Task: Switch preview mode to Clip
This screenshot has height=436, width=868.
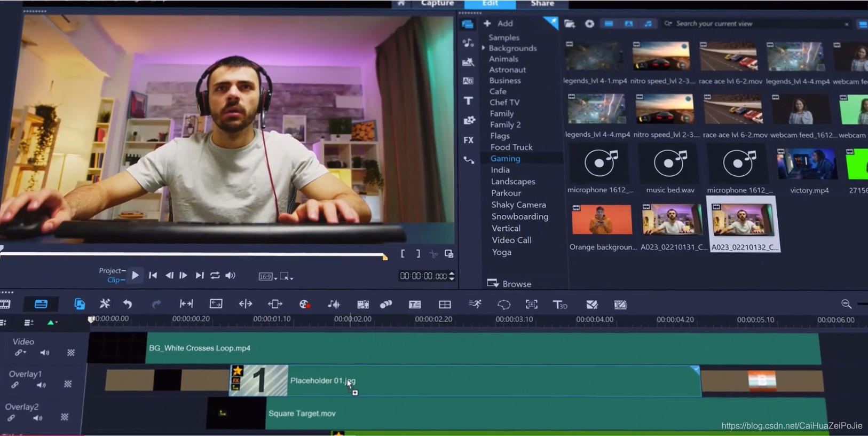Action: (x=114, y=280)
